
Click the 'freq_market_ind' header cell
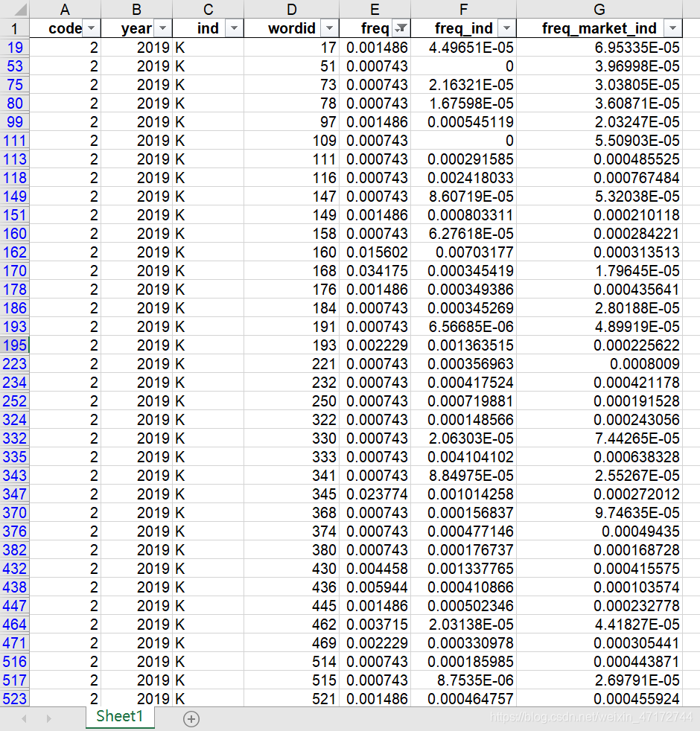pyautogui.click(x=599, y=28)
